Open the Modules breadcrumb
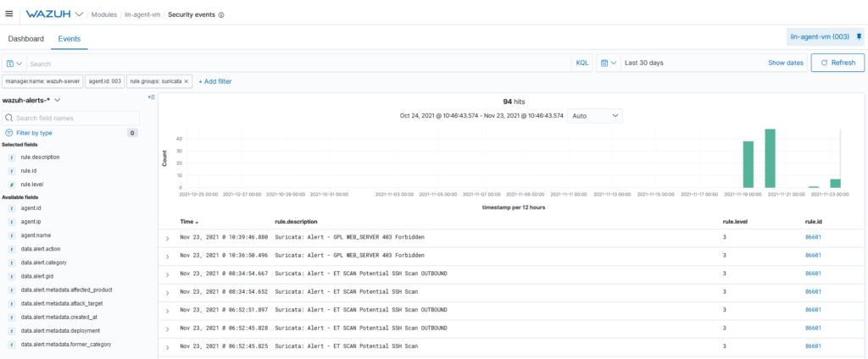 tap(104, 15)
